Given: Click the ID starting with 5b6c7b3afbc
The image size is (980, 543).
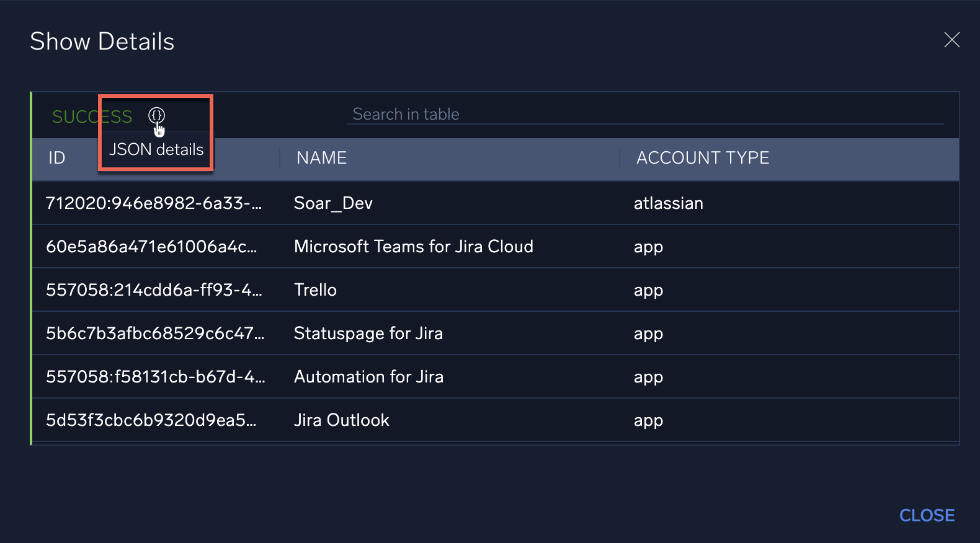Looking at the screenshot, I should [155, 333].
